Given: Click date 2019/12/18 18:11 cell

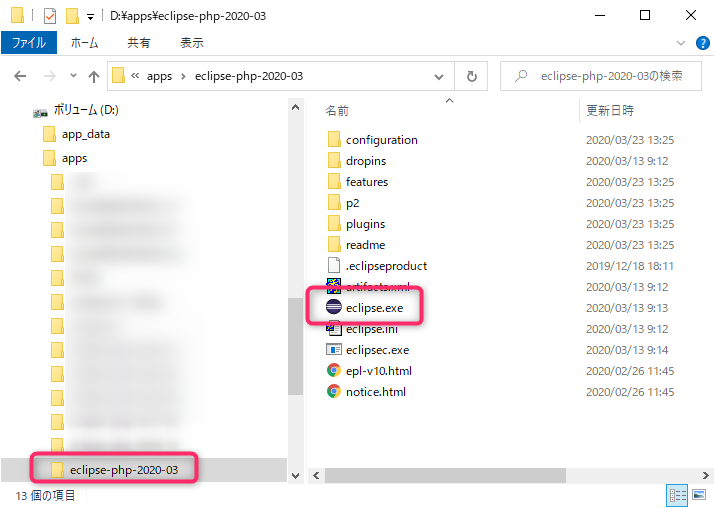Looking at the screenshot, I should coord(630,266).
